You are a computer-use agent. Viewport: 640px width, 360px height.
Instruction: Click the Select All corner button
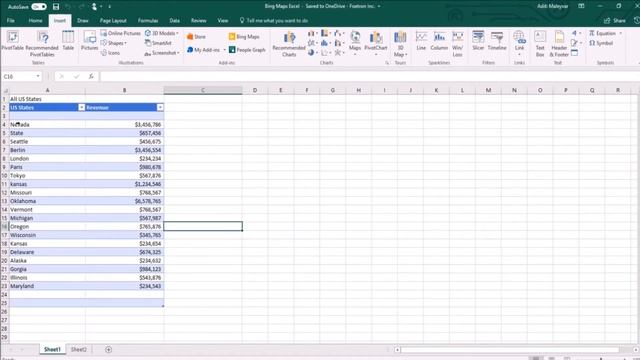5,90
